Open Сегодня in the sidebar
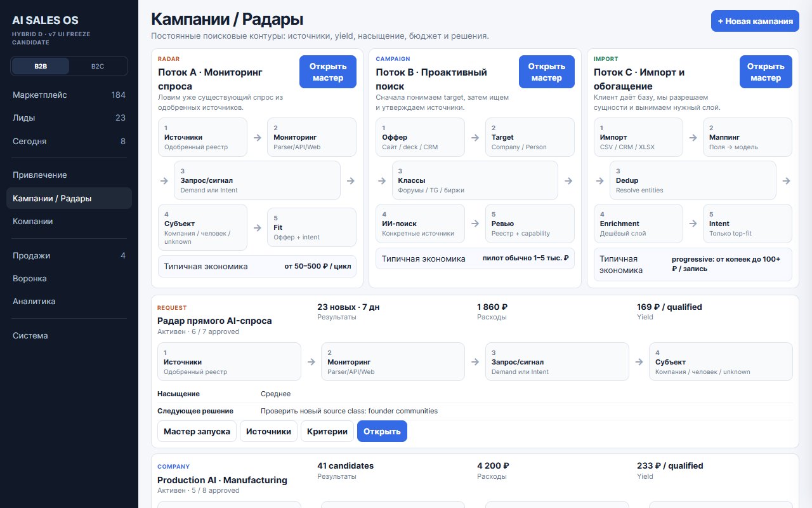This screenshot has width=812, height=508. [x=69, y=141]
